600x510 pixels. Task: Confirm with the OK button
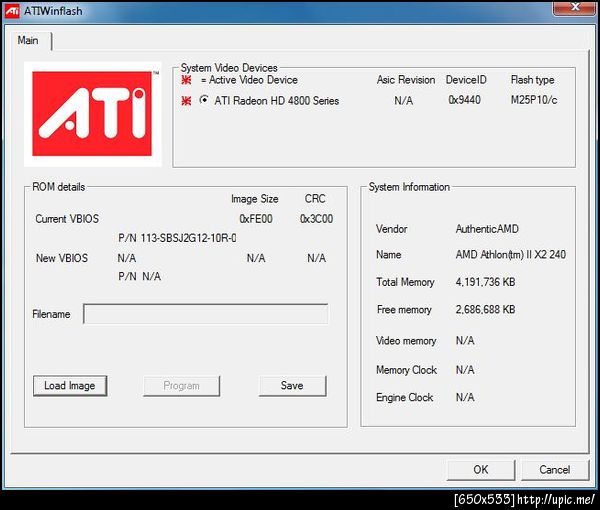[481, 469]
